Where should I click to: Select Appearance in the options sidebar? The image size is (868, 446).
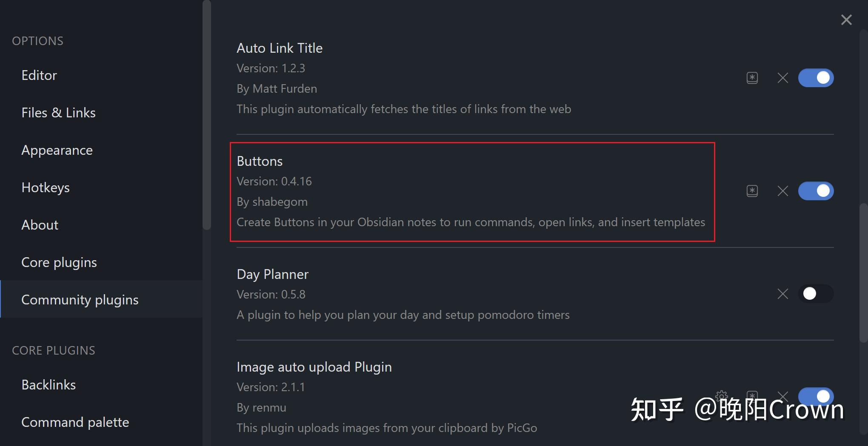(57, 150)
